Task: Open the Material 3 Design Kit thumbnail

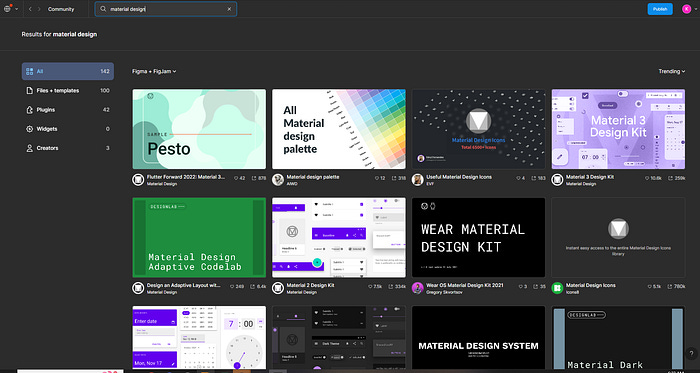Action: [x=618, y=129]
